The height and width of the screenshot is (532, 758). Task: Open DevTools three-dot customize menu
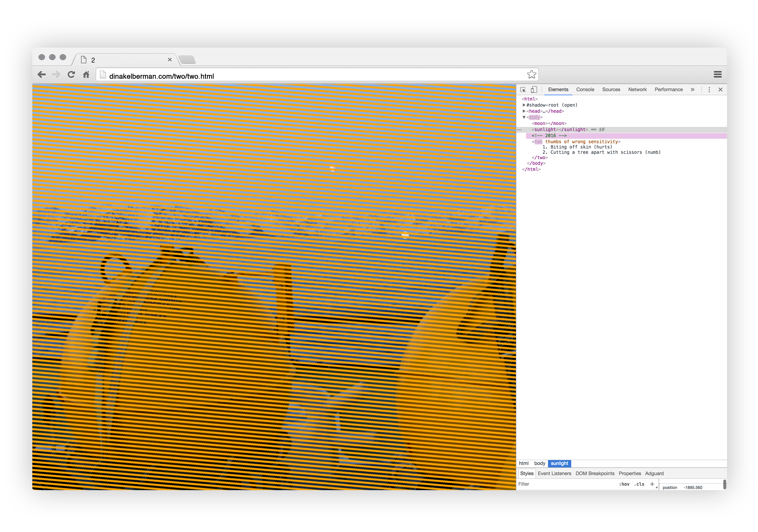click(x=709, y=90)
